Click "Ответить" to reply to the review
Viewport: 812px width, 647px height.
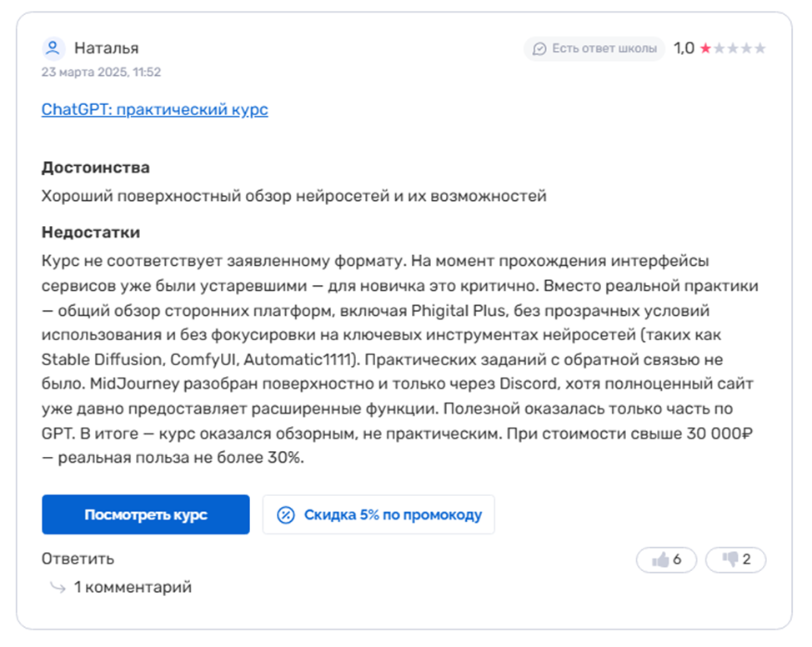(x=78, y=559)
